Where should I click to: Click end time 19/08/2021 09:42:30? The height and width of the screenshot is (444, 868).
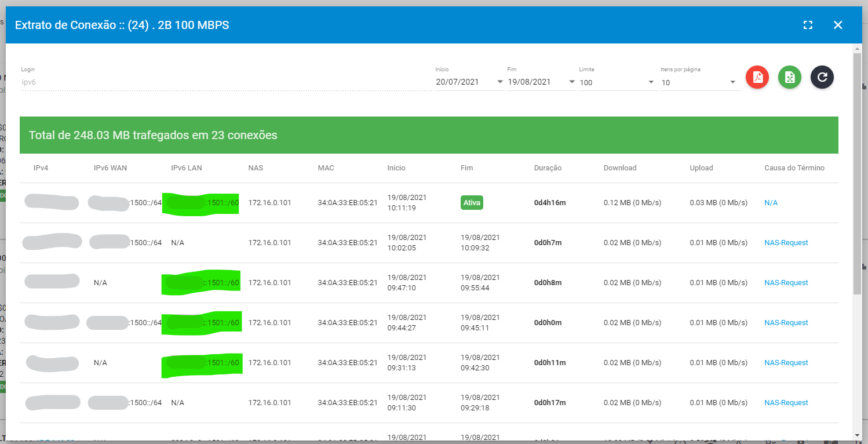click(x=480, y=363)
